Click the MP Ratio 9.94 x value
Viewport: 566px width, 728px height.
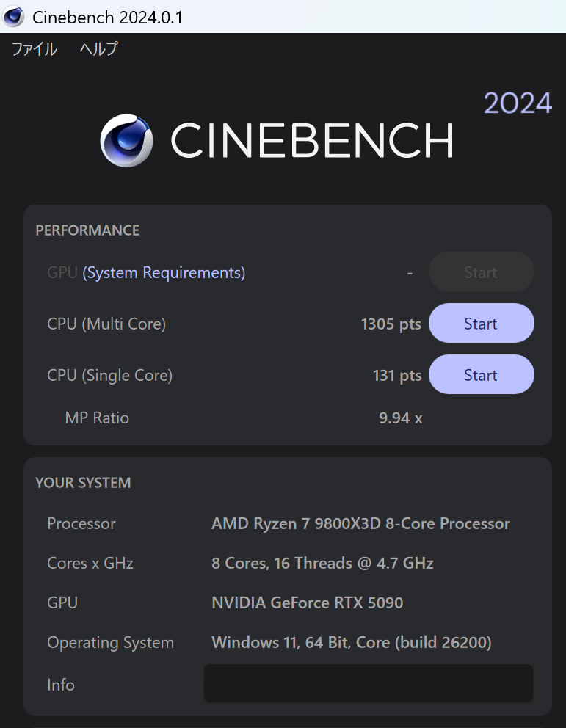point(401,418)
